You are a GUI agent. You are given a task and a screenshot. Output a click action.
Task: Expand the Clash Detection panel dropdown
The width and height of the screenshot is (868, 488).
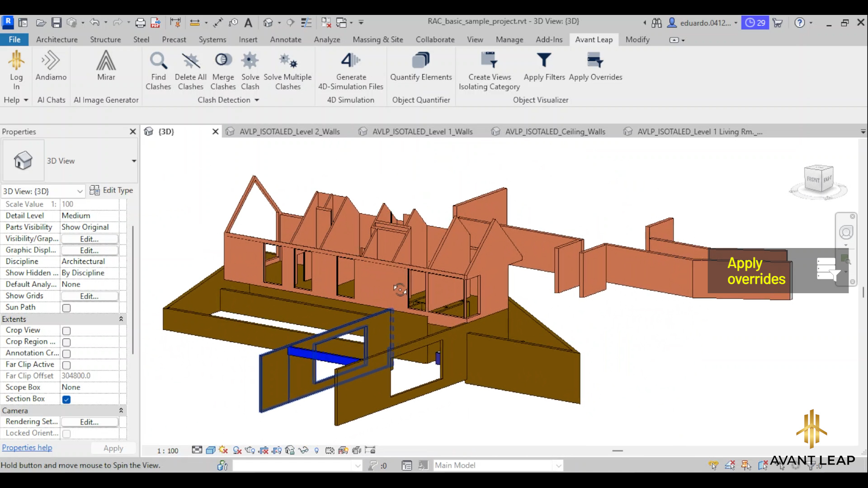click(257, 100)
